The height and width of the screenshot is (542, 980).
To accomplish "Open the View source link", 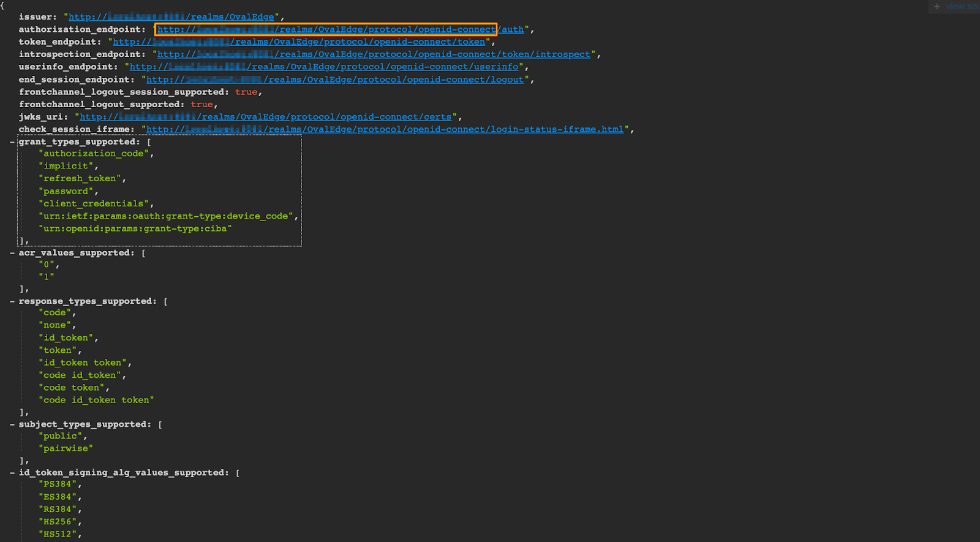I will (962, 7).
